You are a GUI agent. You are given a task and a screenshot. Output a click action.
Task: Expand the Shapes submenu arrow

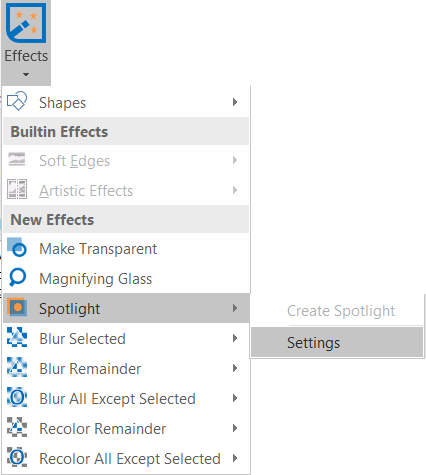[235, 102]
